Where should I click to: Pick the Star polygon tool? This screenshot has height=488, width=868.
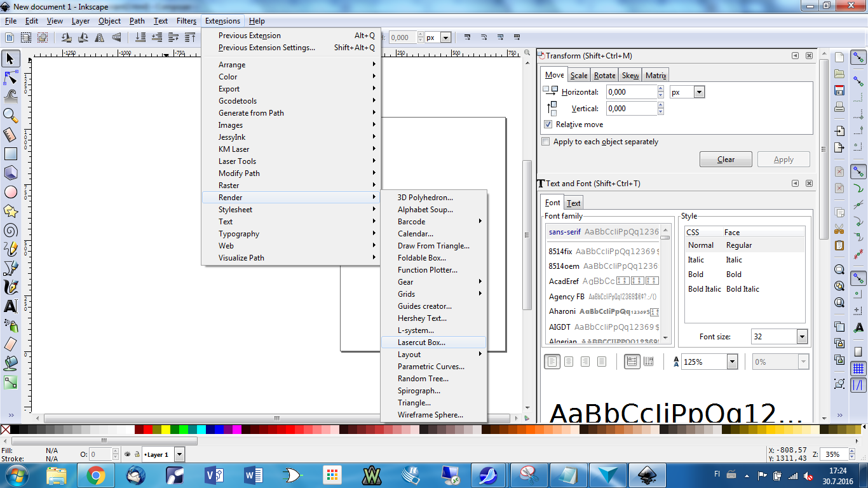click(10, 211)
